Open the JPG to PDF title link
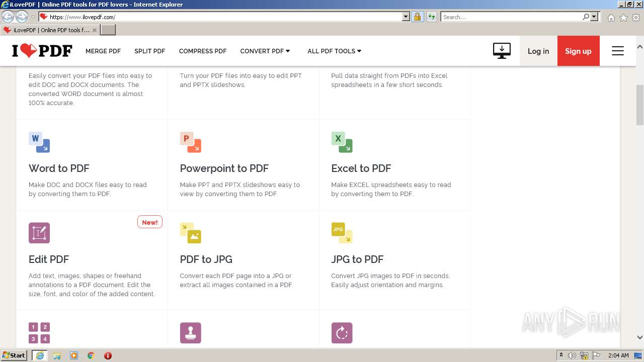The width and height of the screenshot is (644, 362). point(357,259)
